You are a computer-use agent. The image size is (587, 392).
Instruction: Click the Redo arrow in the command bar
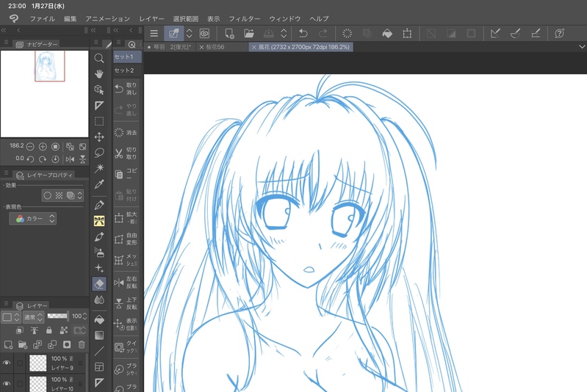pos(323,33)
